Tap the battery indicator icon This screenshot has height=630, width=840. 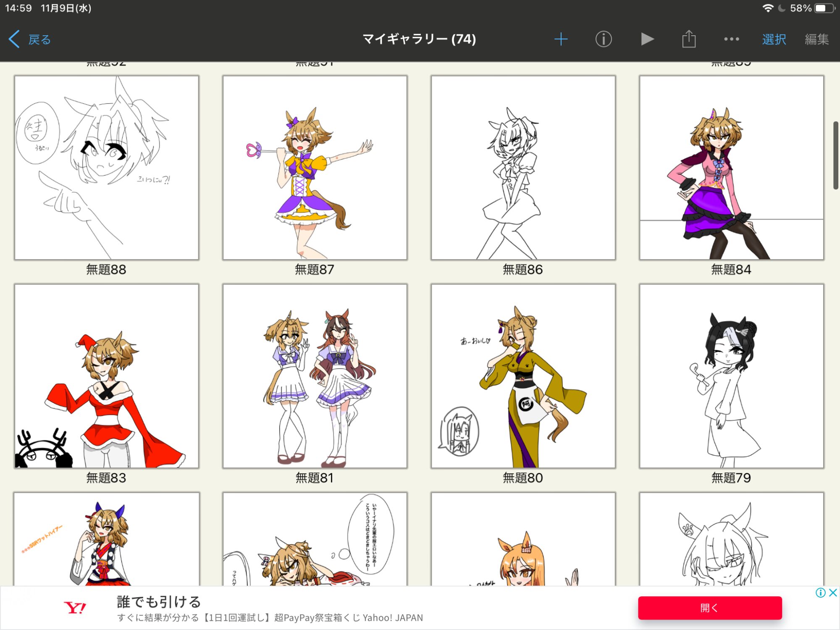click(x=824, y=8)
